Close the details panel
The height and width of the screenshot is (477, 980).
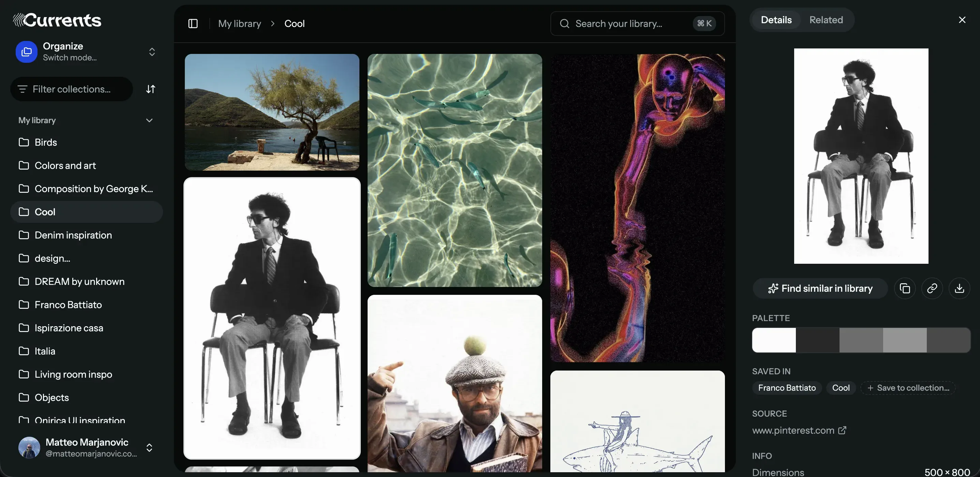point(962,20)
